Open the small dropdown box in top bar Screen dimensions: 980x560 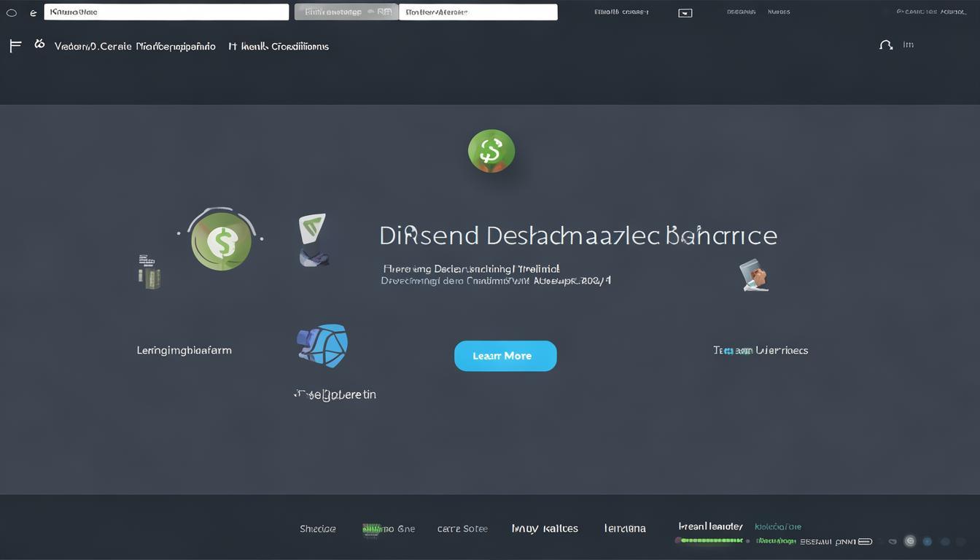tap(685, 13)
